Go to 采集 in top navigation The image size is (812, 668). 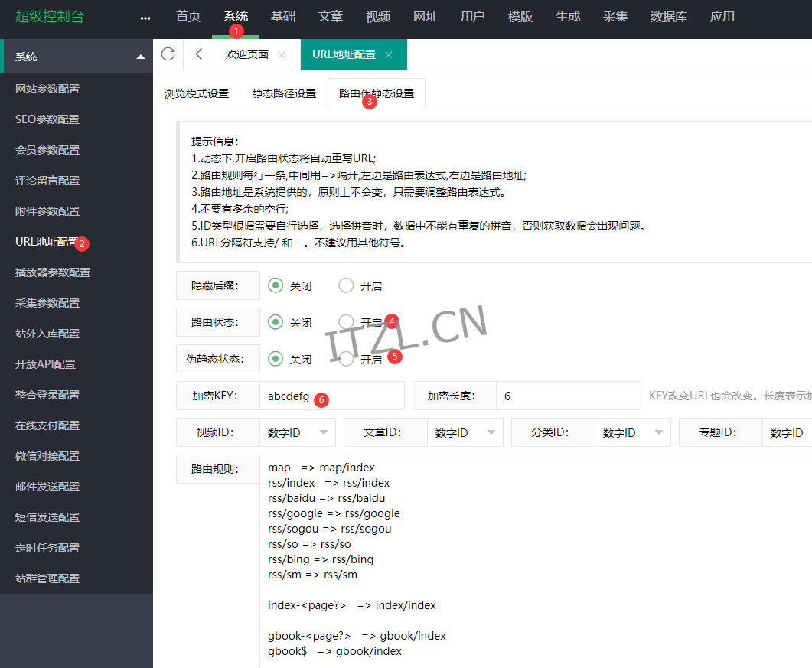(615, 17)
